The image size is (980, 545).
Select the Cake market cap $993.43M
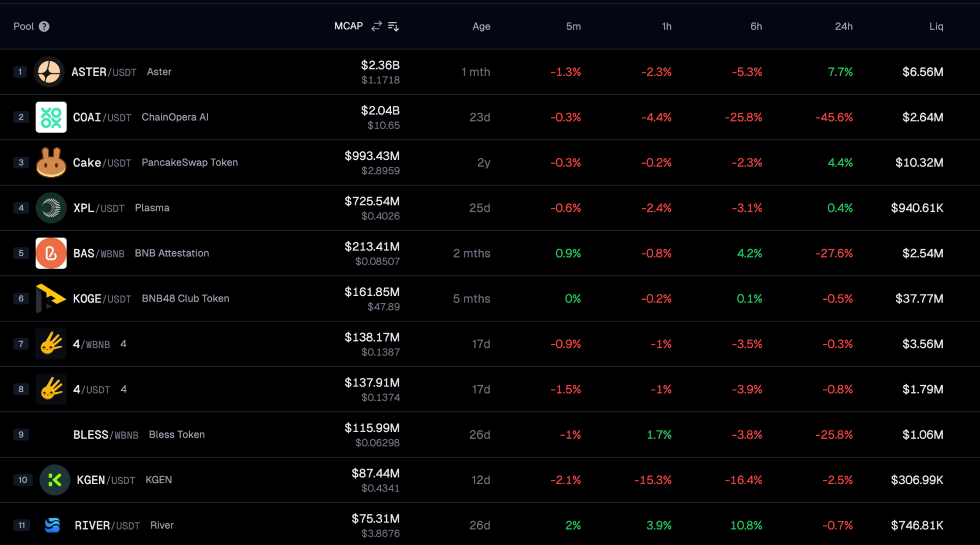tap(372, 156)
